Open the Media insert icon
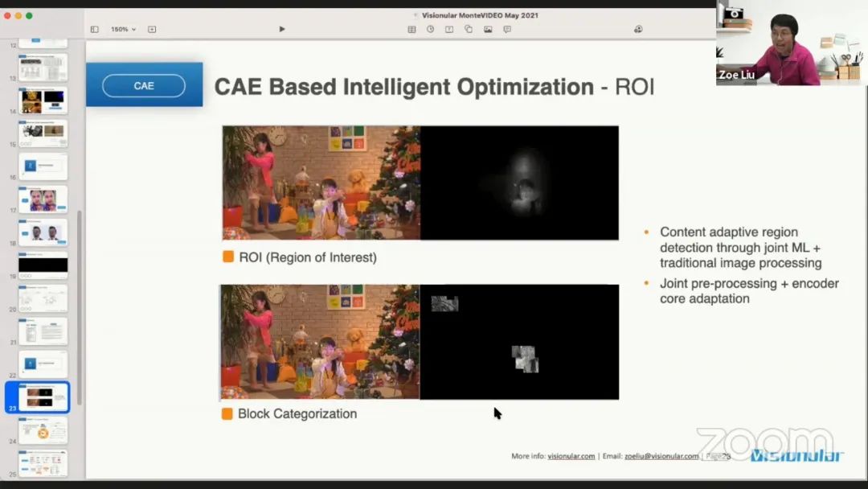868x489 pixels. tap(488, 29)
